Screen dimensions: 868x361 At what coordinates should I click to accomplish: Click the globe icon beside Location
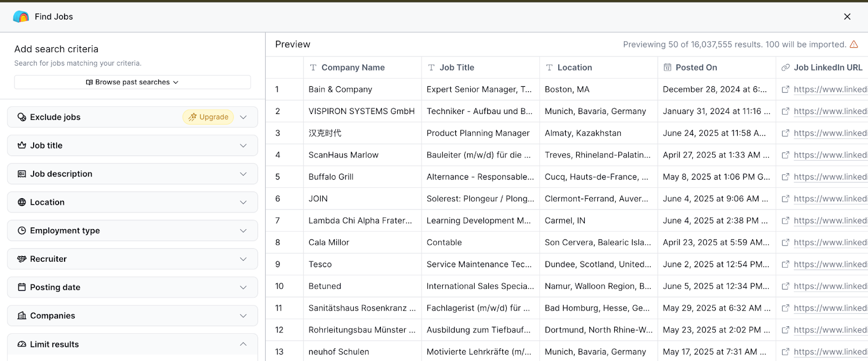(22, 202)
